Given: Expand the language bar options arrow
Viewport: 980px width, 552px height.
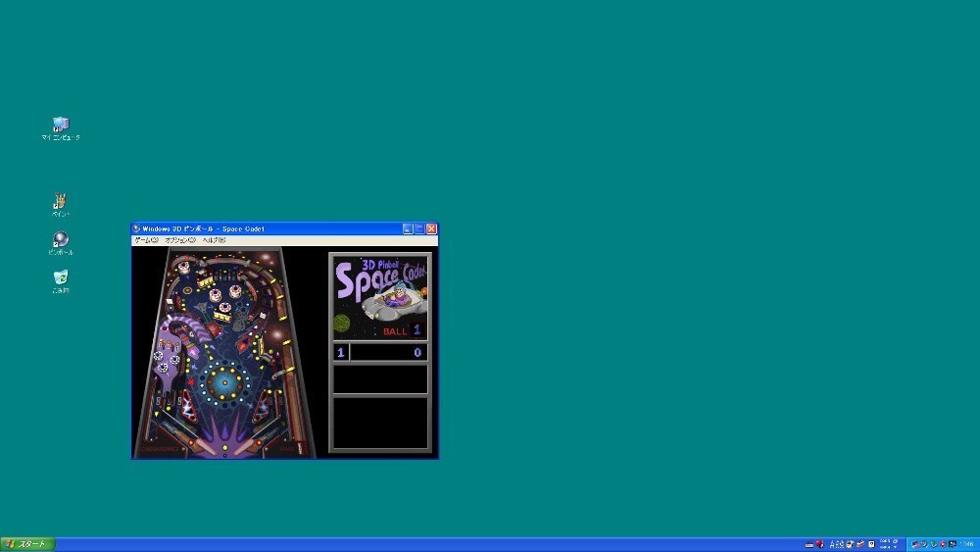Looking at the screenshot, I should click(x=895, y=548).
